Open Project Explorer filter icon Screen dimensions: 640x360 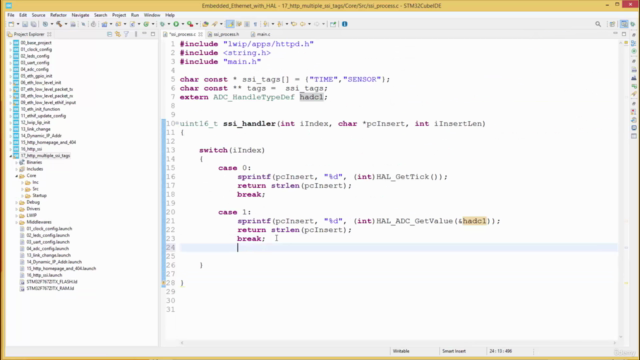click(127, 34)
